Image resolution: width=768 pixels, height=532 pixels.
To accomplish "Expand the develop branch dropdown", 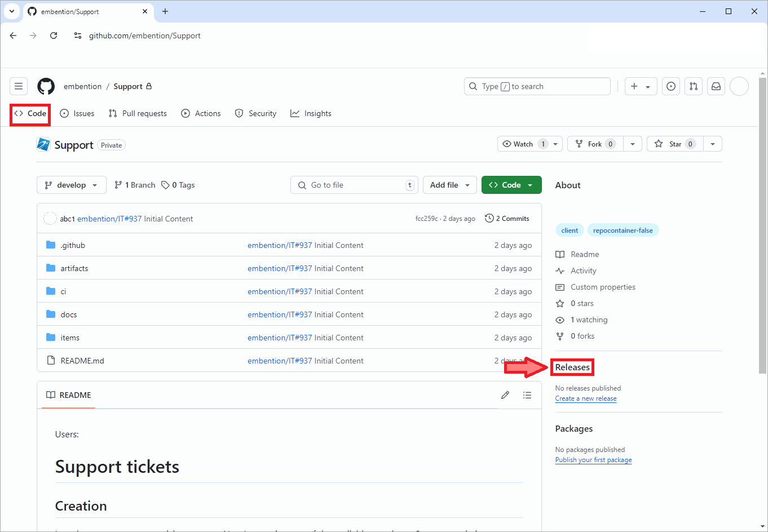I will [x=72, y=185].
